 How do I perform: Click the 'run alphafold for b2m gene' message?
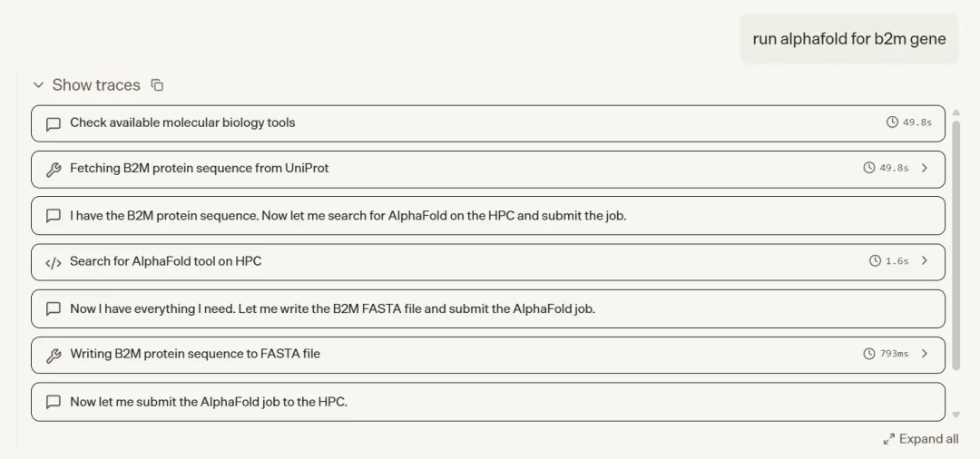[x=848, y=39]
